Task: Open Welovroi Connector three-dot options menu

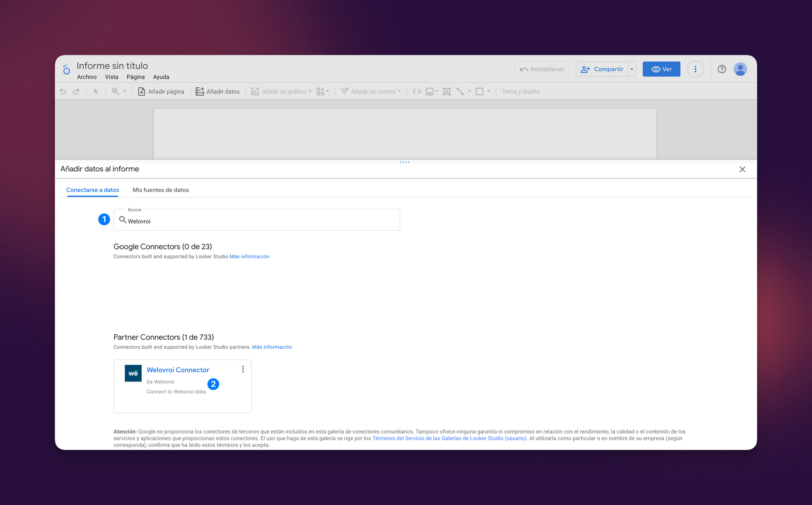Action: [x=243, y=369]
